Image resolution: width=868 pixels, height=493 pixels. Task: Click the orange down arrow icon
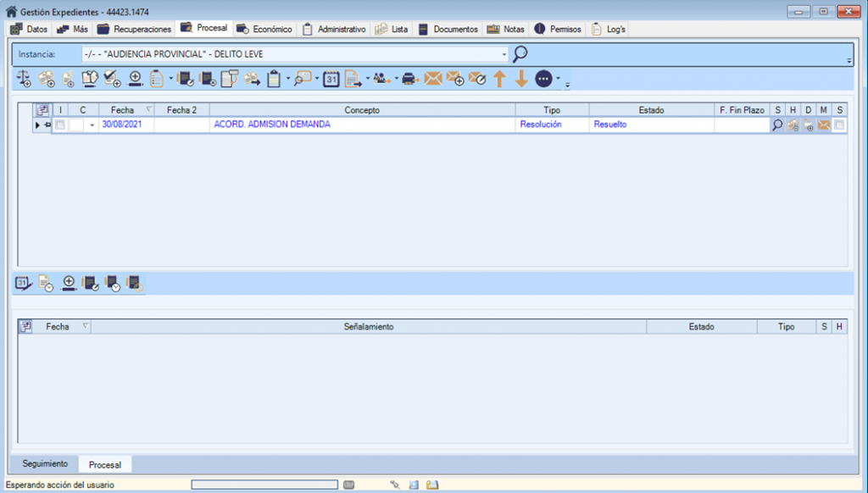coord(521,79)
